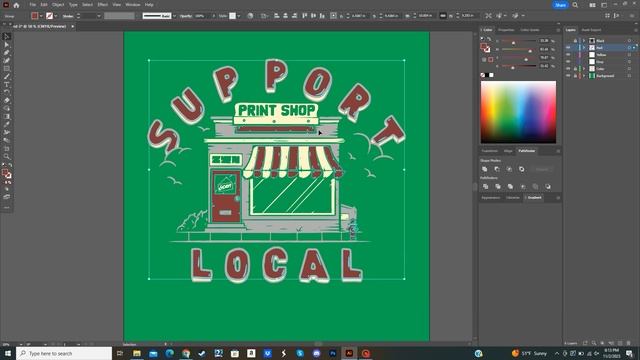640x360 pixels.
Task: Click the fill and stroke swatch in the toolbar
Action: (x=7, y=174)
